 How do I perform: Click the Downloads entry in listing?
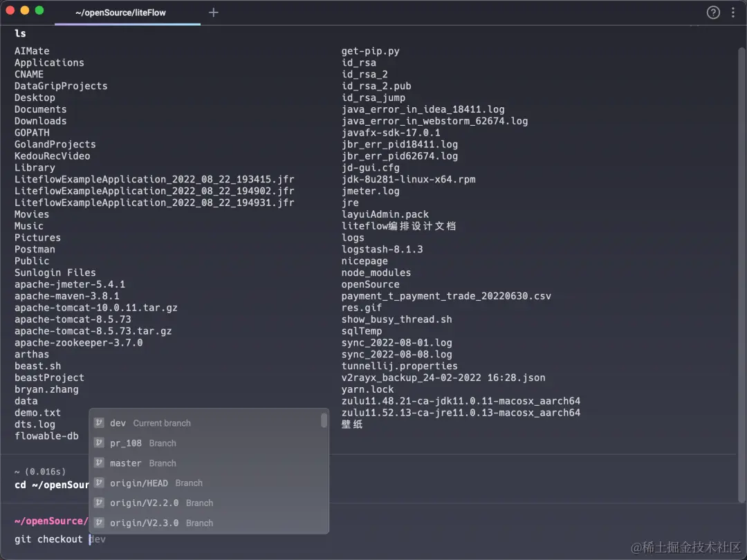click(x=41, y=121)
